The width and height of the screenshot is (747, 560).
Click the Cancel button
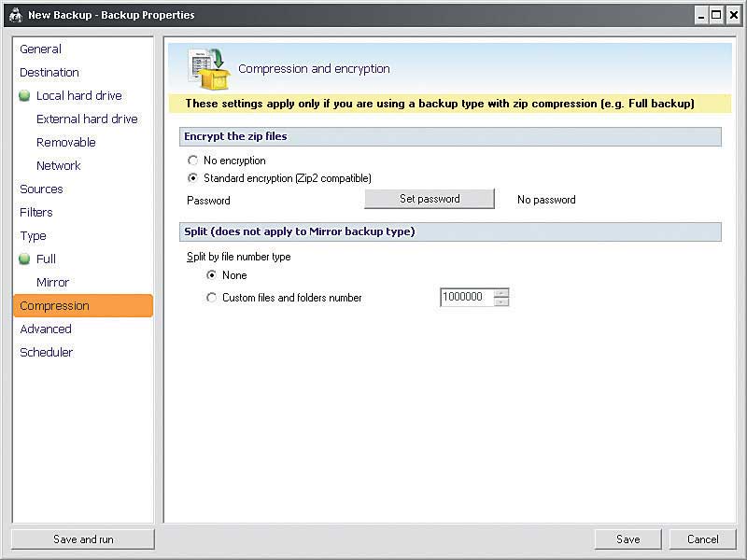point(703,539)
